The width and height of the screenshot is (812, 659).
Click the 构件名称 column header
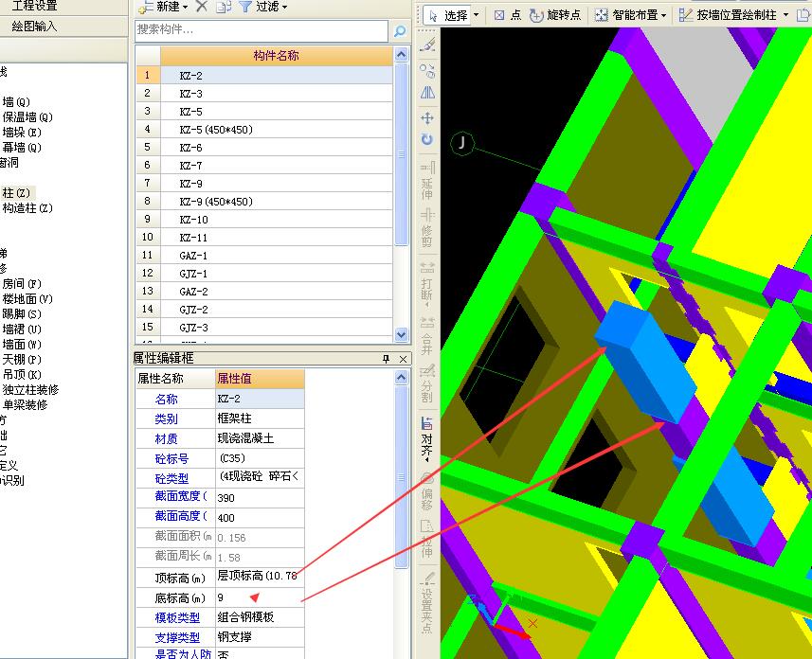(276, 56)
